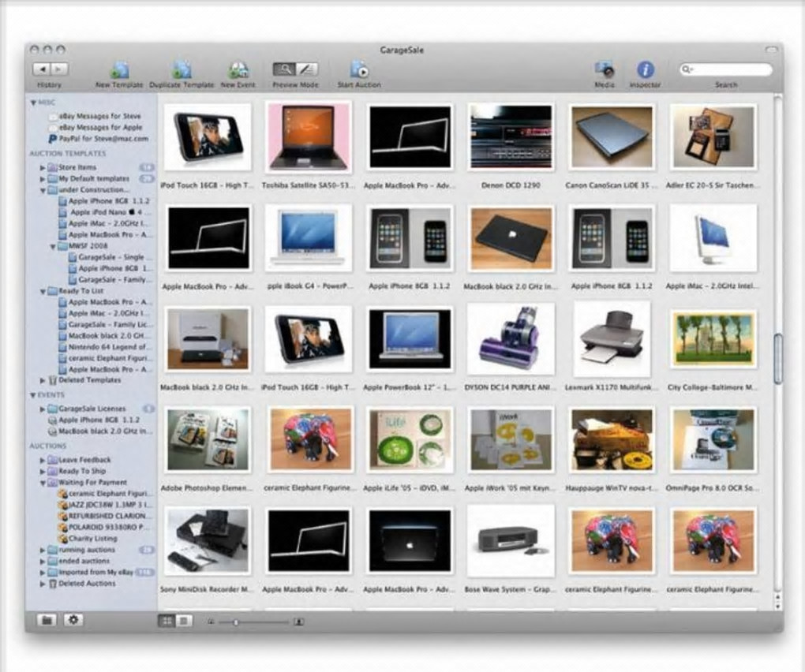
Task: Click the vertical scrollbar thumb
Action: click(778, 358)
